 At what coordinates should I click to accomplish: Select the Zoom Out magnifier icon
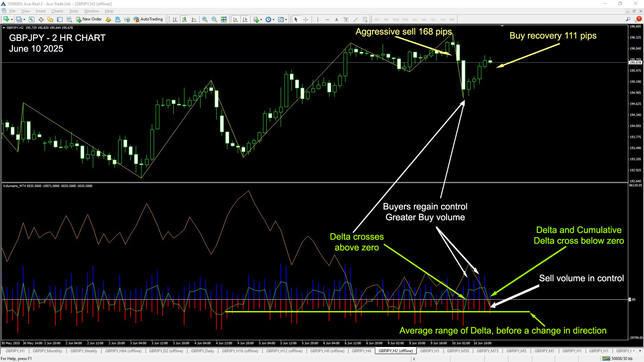pyautogui.click(x=214, y=19)
